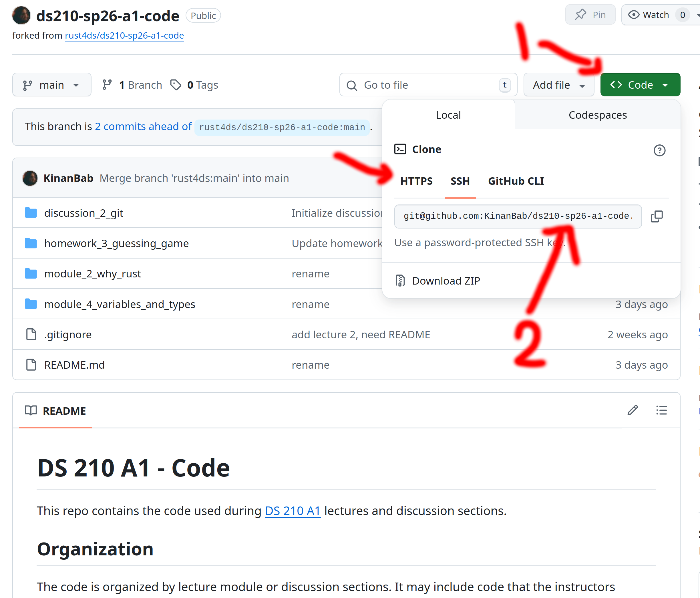
Task: Click the Download ZIP option
Action: point(446,281)
